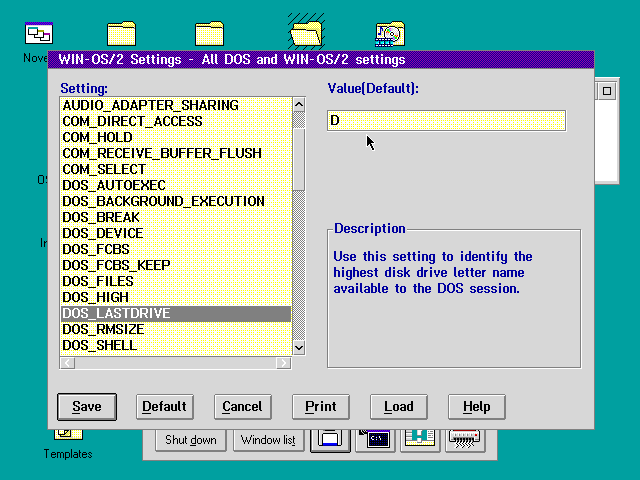The height and width of the screenshot is (480, 640).
Task: Print the settings list
Action: tap(321, 407)
